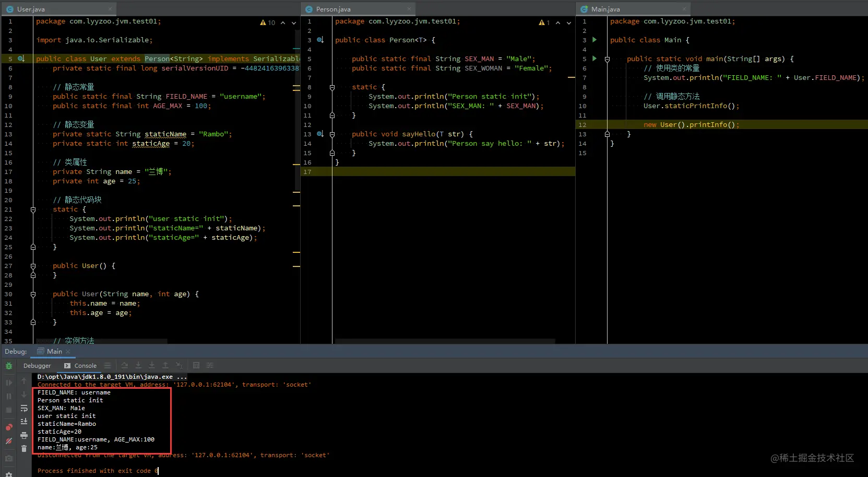The width and height of the screenshot is (868, 477).
Task: Click the Pause Program icon
Action: click(9, 397)
